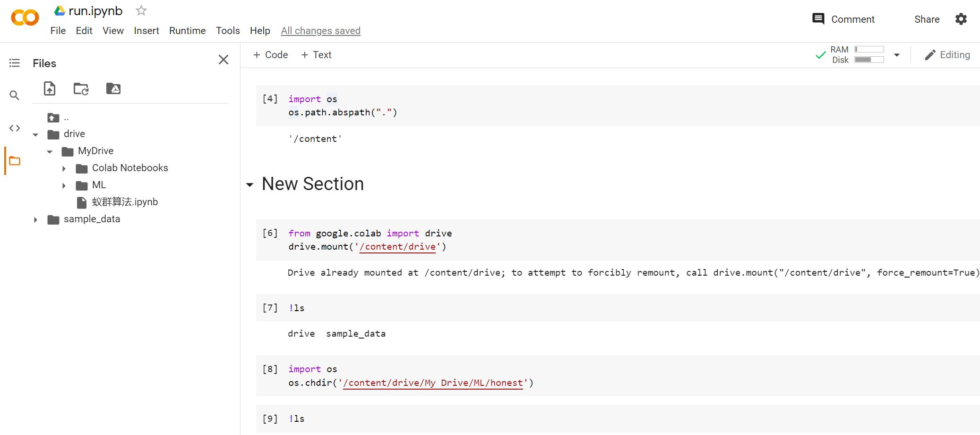Open the Tools menu

[228, 31]
